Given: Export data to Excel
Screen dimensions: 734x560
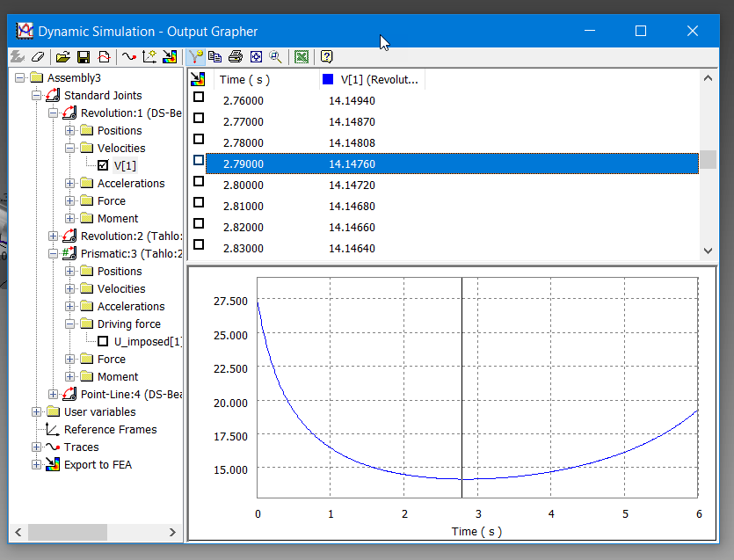Looking at the screenshot, I should coord(302,56).
